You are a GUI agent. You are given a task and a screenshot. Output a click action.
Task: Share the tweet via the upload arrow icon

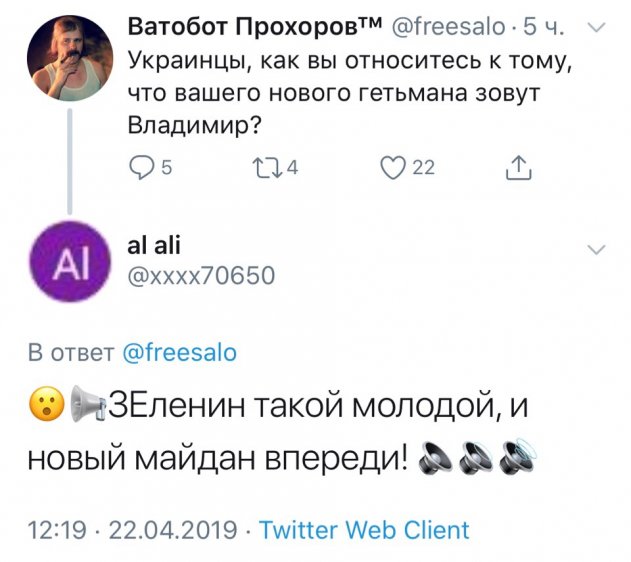(518, 169)
